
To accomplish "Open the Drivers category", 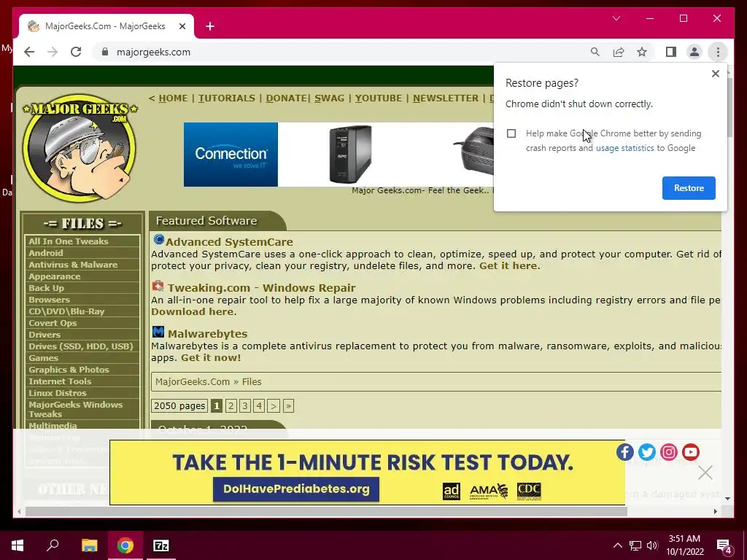I will pos(44,335).
